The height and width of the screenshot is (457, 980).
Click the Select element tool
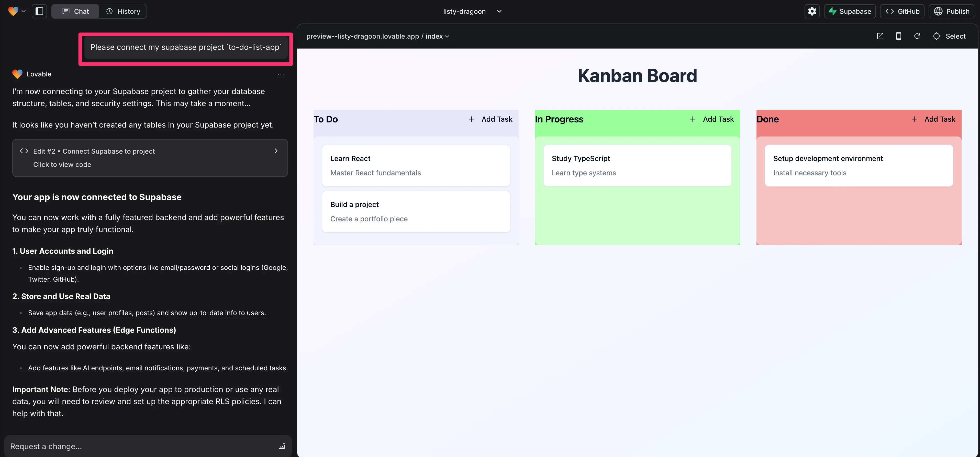coord(949,36)
